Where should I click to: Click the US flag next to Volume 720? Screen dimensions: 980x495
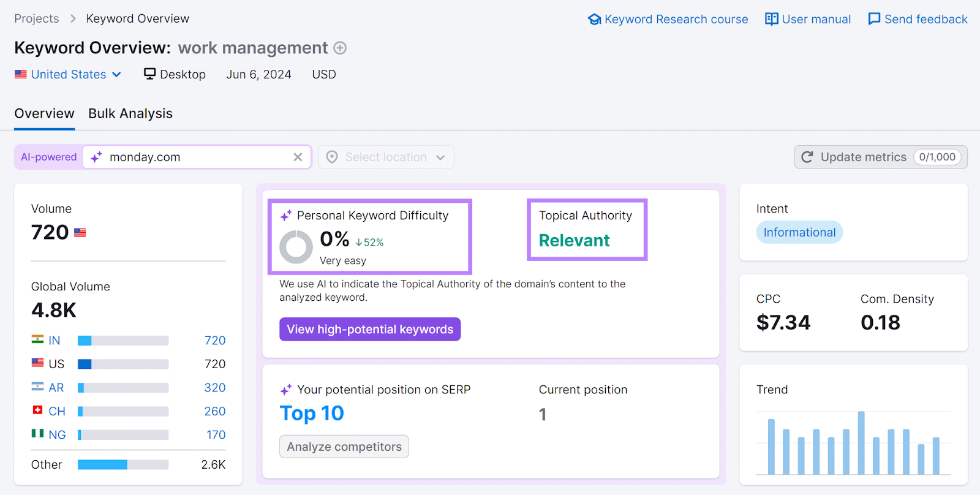(80, 233)
